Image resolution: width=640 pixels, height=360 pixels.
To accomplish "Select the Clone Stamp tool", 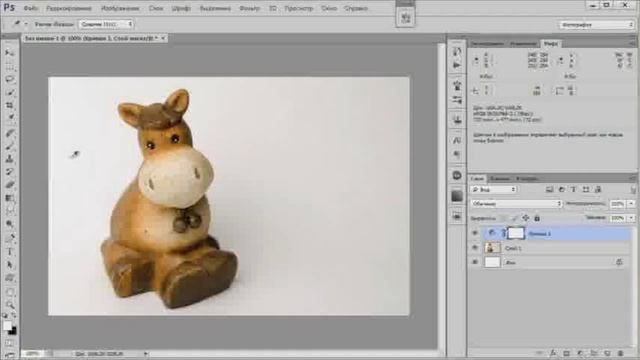I will (x=10, y=159).
